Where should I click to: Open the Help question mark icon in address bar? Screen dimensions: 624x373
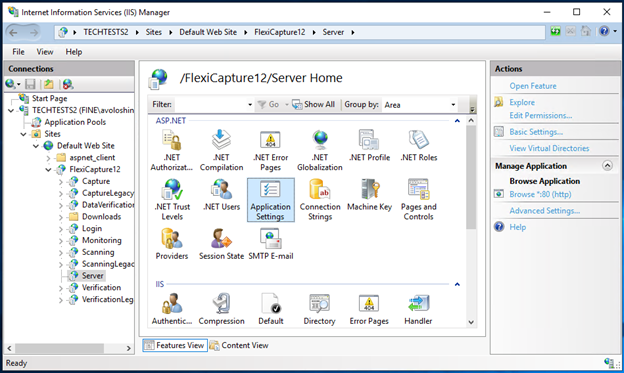[604, 31]
